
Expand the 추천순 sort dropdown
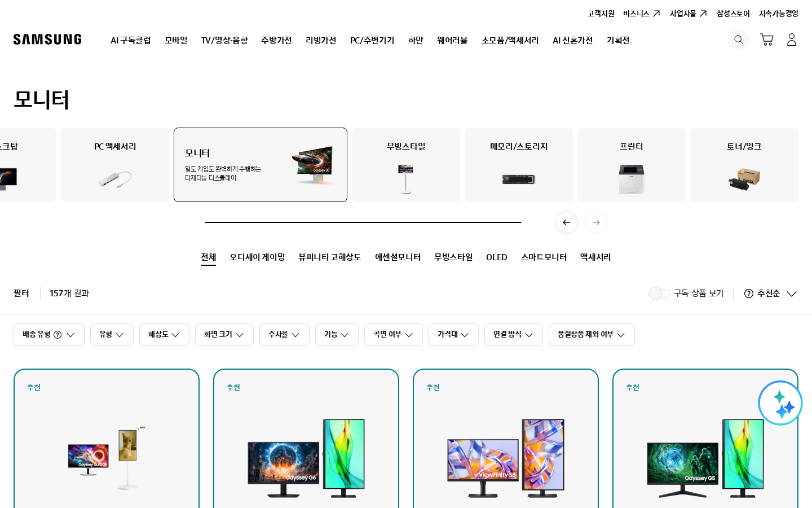click(770, 294)
